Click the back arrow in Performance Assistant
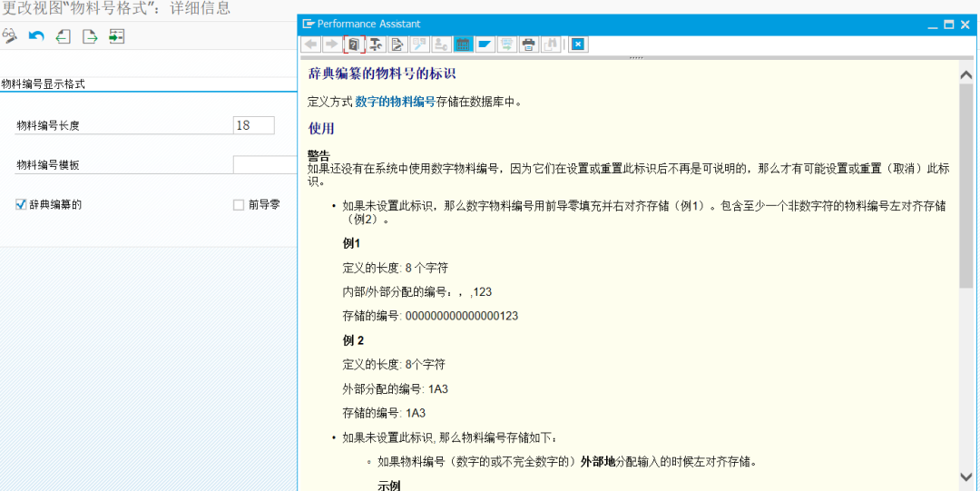This screenshot has height=491, width=980. pyautogui.click(x=310, y=44)
